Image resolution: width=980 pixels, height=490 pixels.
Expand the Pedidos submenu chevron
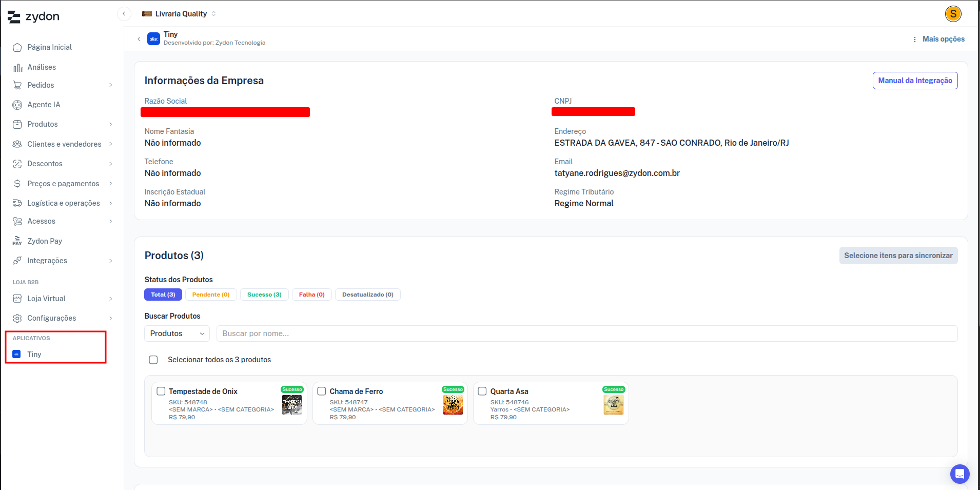click(x=111, y=85)
